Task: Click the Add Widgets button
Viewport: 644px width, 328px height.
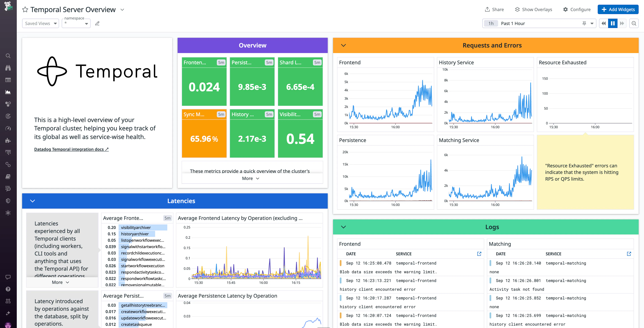Action: (x=618, y=9)
